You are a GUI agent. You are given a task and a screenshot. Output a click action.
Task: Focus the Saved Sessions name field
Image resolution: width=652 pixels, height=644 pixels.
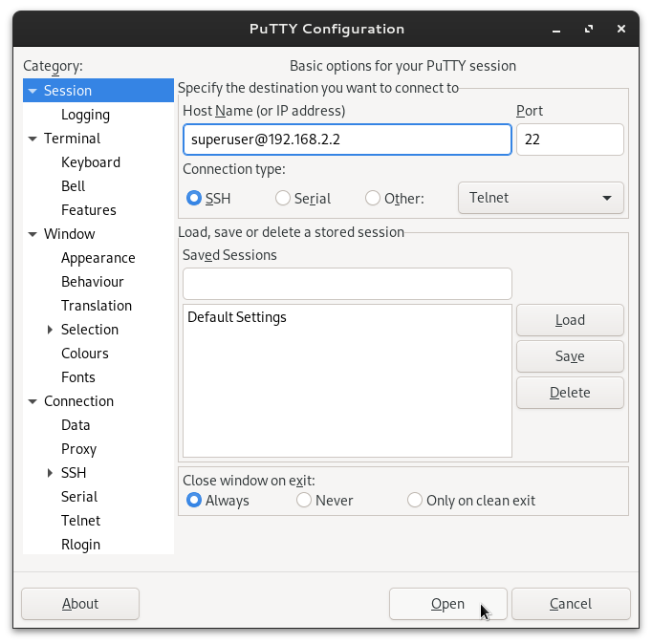[347, 284]
